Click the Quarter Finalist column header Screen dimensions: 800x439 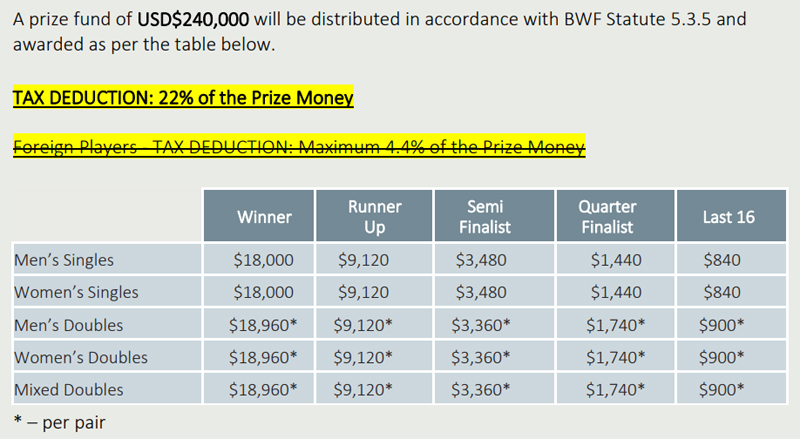pos(607,217)
